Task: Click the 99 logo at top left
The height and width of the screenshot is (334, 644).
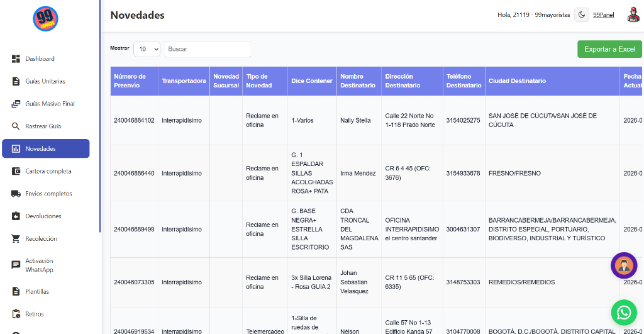Action: (45, 19)
